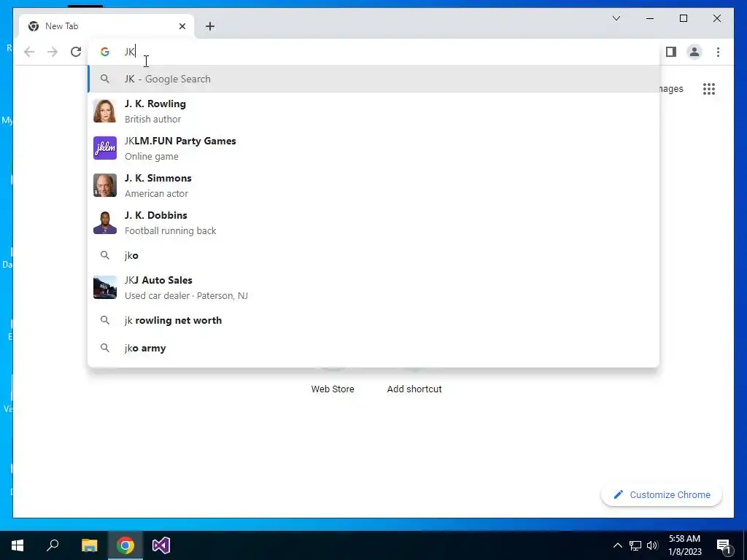The height and width of the screenshot is (560, 747).
Task: Click the J. K. Simmons portrait thumbnail
Action: click(105, 185)
